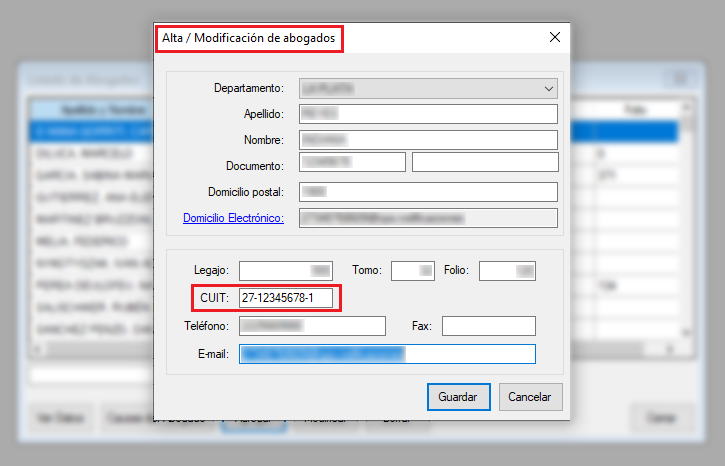The image size is (725, 466).
Task: Click the Domicilio Electrónico address box
Action: (x=428, y=218)
